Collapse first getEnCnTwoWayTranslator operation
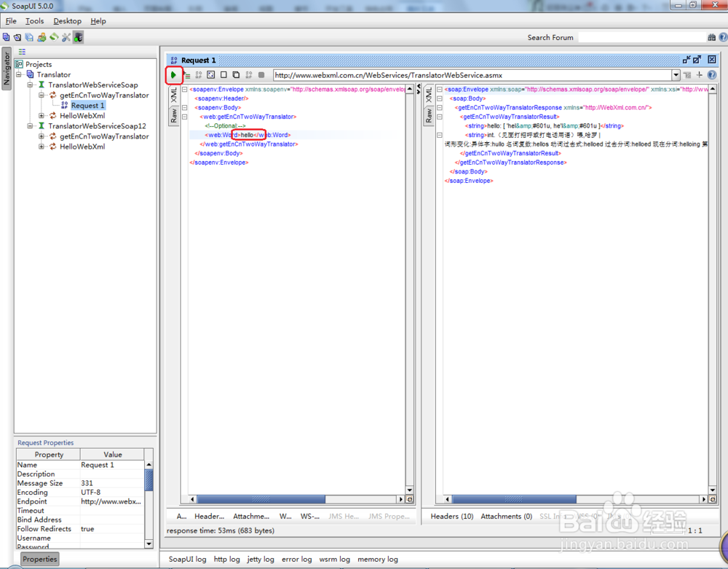This screenshot has height=569, width=728. click(41, 95)
